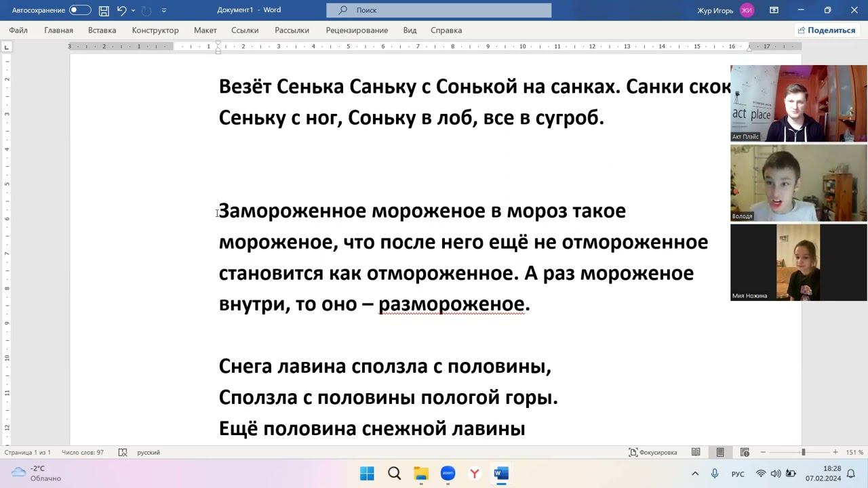Click the Поиск search box
Viewport: 868px width, 488px height.
click(x=439, y=10)
